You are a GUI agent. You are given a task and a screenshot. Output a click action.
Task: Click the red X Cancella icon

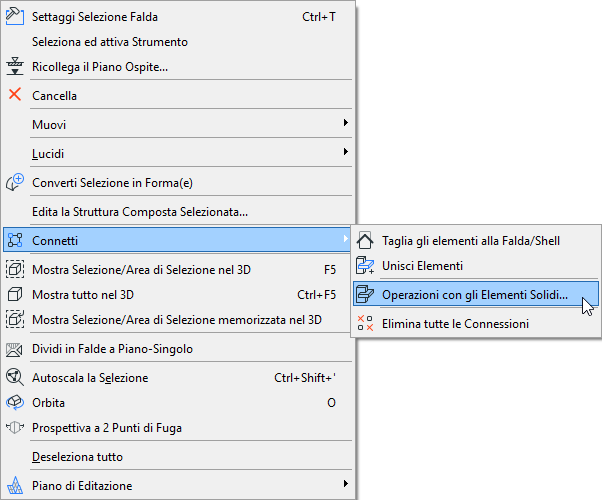point(15,95)
